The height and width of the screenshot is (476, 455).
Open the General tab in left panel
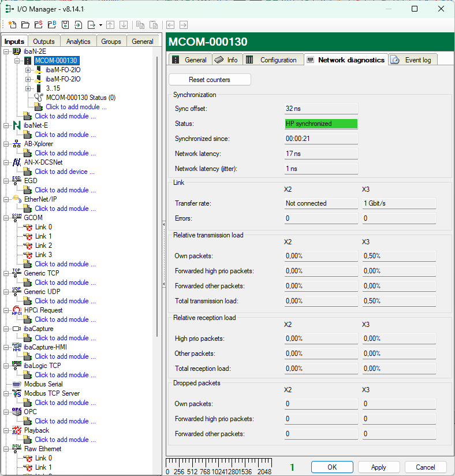[143, 42]
